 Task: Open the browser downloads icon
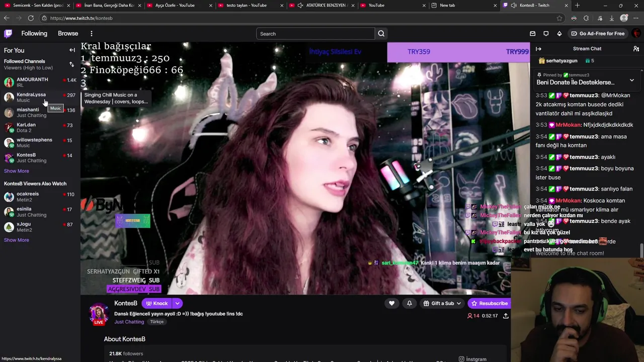tap(612, 18)
